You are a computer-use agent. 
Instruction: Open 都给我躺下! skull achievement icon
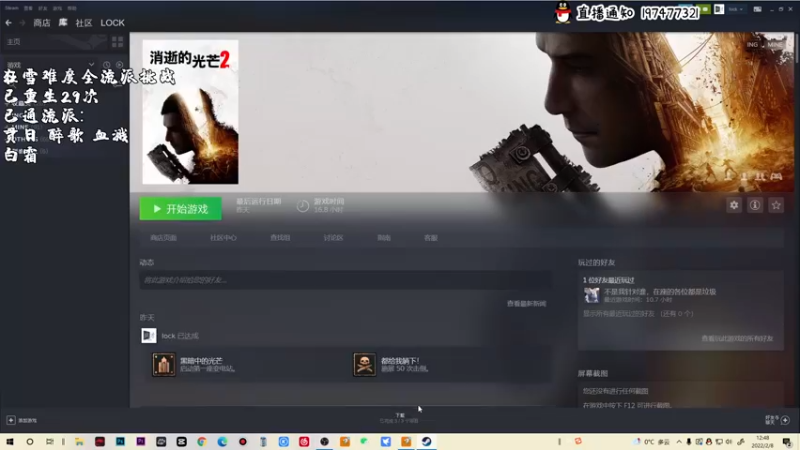pyautogui.click(x=364, y=364)
